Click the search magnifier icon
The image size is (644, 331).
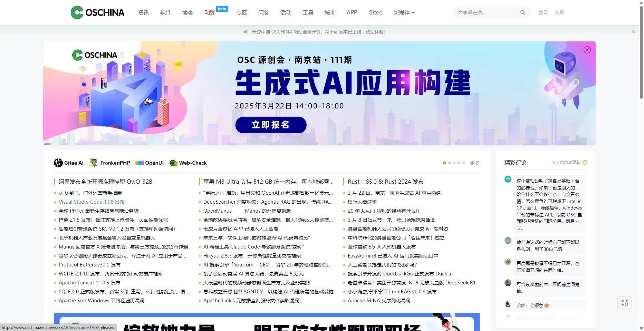coord(522,12)
